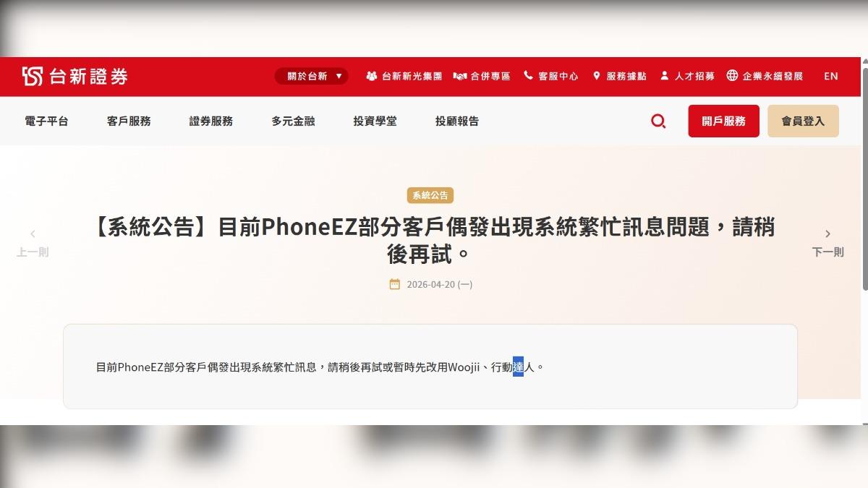The height and width of the screenshot is (488, 868).
Task: Click the 服務據點 location pin icon
Action: coord(597,76)
